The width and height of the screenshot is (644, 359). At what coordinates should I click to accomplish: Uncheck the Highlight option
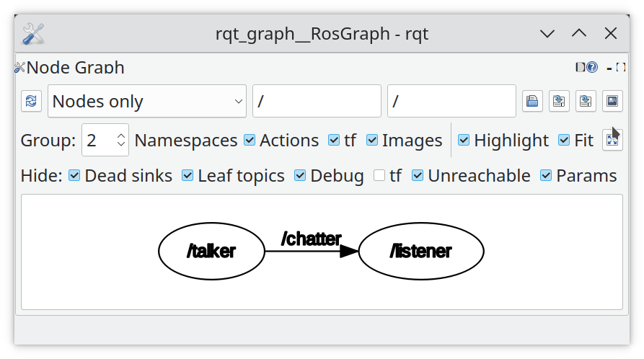click(x=464, y=141)
